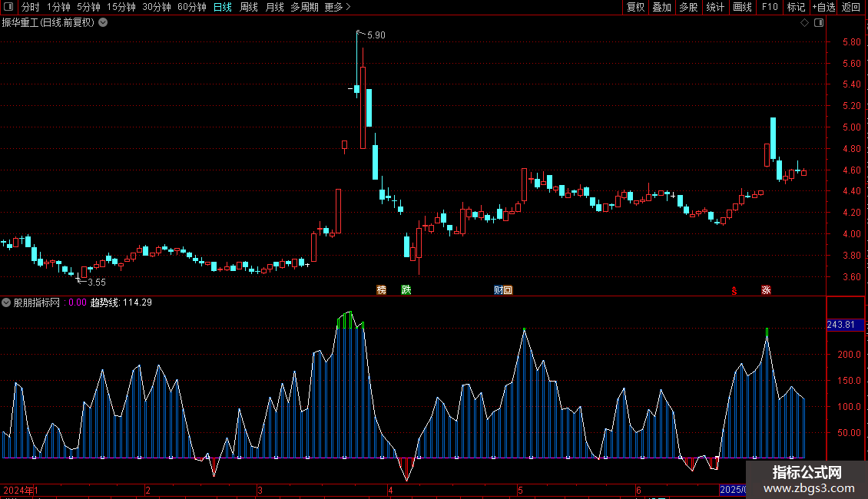Switch to the 30分钟 period
Screen dimensions: 868x499
click(157, 7)
